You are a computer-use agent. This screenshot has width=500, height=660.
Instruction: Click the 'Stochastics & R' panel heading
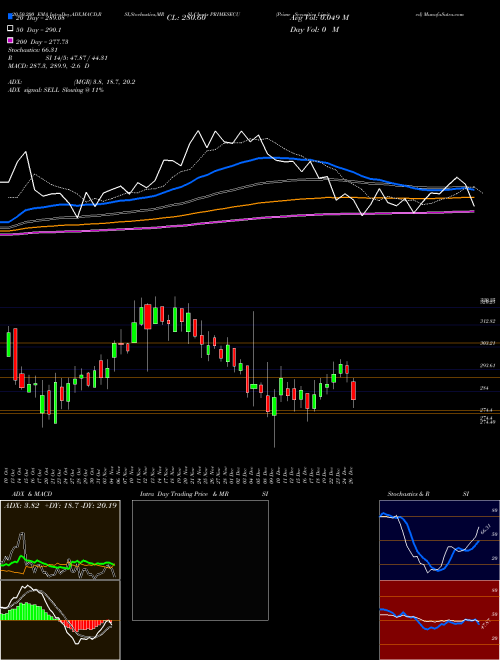pos(409,494)
